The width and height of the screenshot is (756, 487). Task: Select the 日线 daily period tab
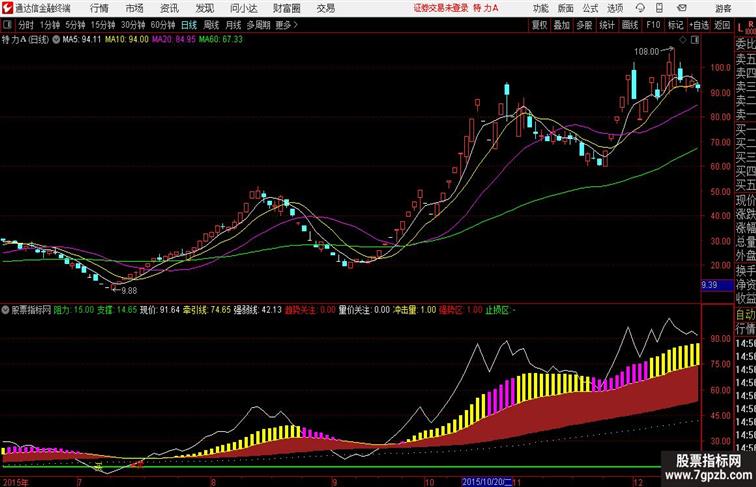point(189,25)
